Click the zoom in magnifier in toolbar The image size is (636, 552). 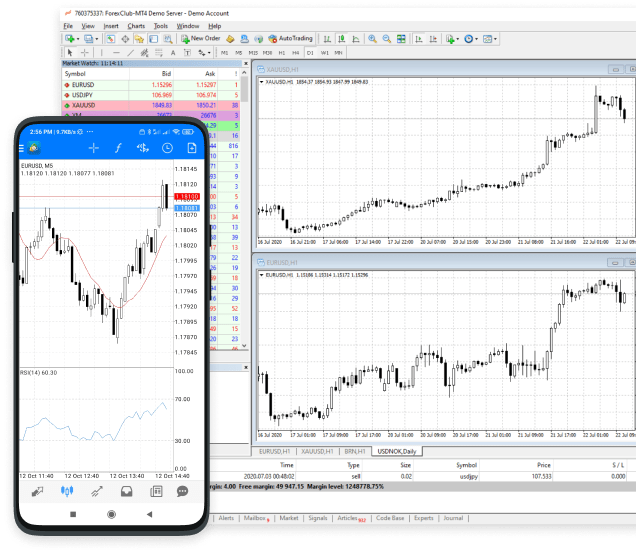372,38
